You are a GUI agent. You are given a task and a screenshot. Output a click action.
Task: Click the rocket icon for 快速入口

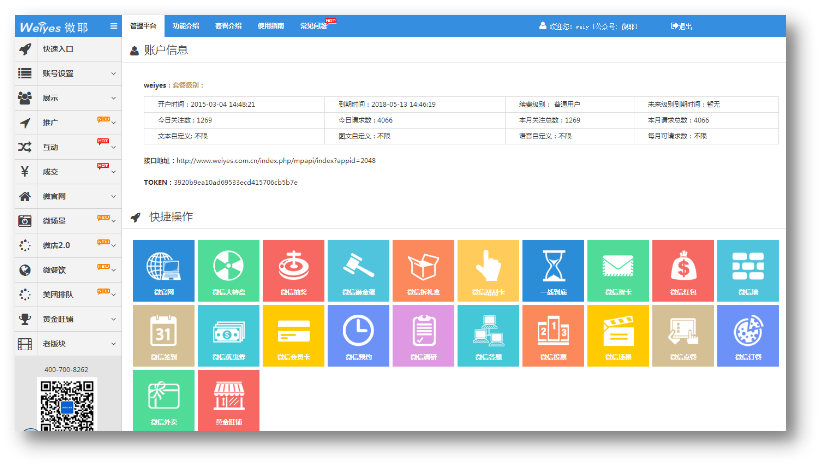point(25,49)
